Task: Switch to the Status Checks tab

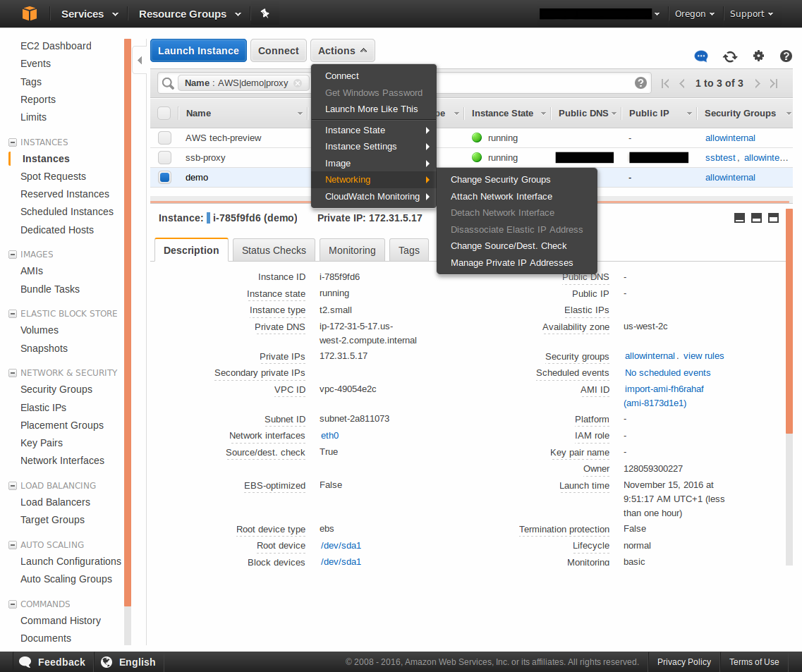Action: (274, 250)
